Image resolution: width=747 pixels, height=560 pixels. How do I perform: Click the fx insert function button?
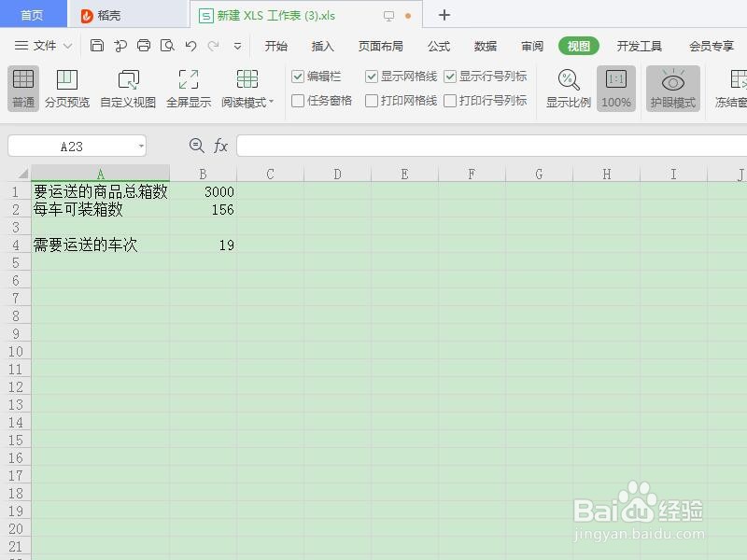220,146
